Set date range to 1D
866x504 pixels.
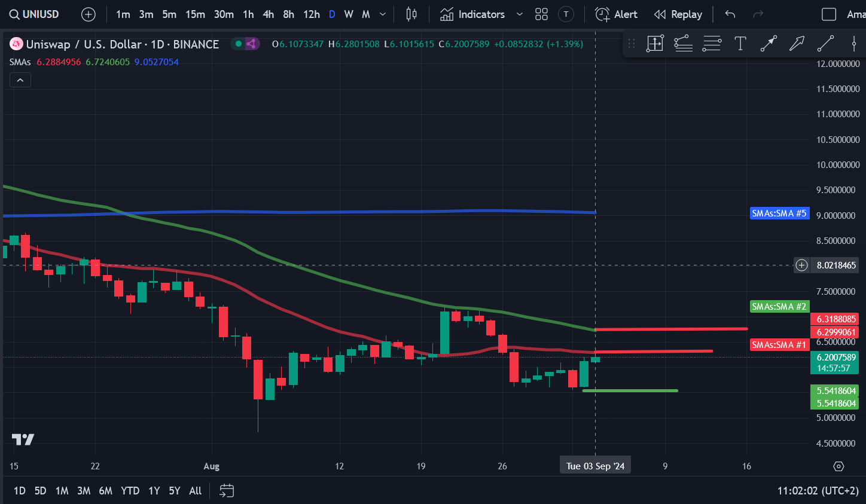pos(20,491)
